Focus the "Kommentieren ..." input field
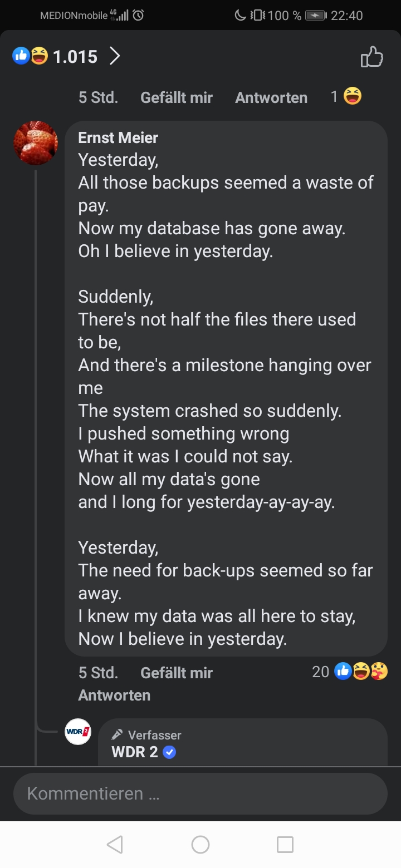The width and height of the screenshot is (401, 868). [x=200, y=793]
